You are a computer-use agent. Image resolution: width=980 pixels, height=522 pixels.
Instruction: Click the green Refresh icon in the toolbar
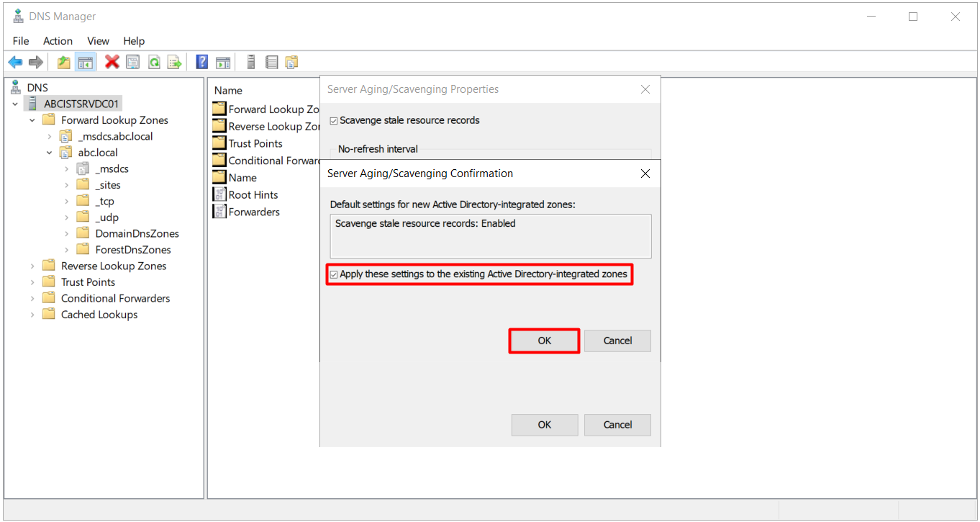[x=154, y=63]
